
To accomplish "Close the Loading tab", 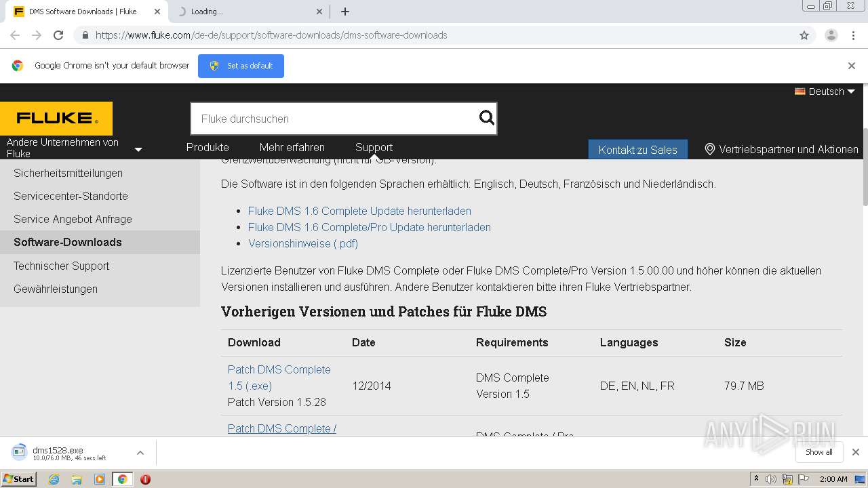I will click(x=320, y=12).
